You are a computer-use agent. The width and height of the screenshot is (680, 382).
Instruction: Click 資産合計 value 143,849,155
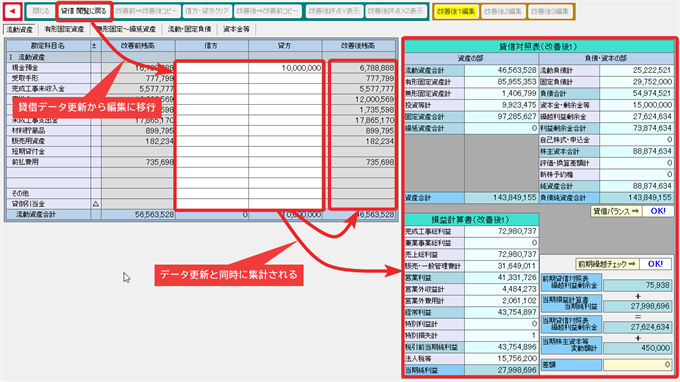click(501, 198)
